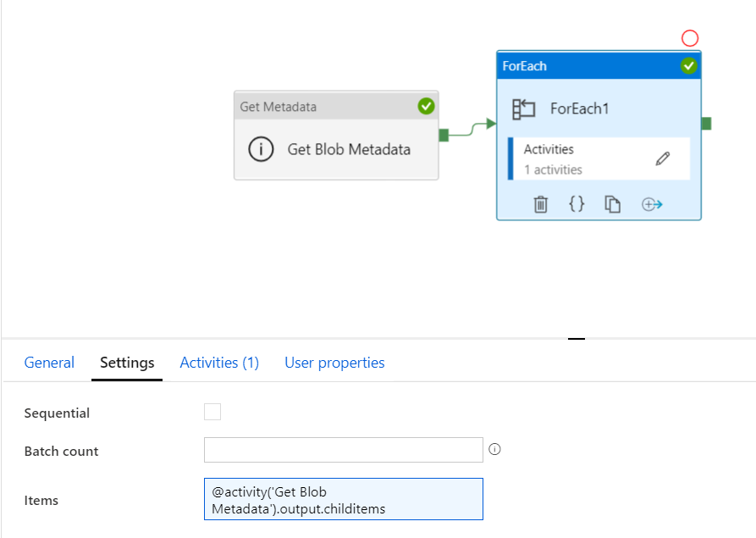Edit ForEach1 activities with the pencil icon

663,158
